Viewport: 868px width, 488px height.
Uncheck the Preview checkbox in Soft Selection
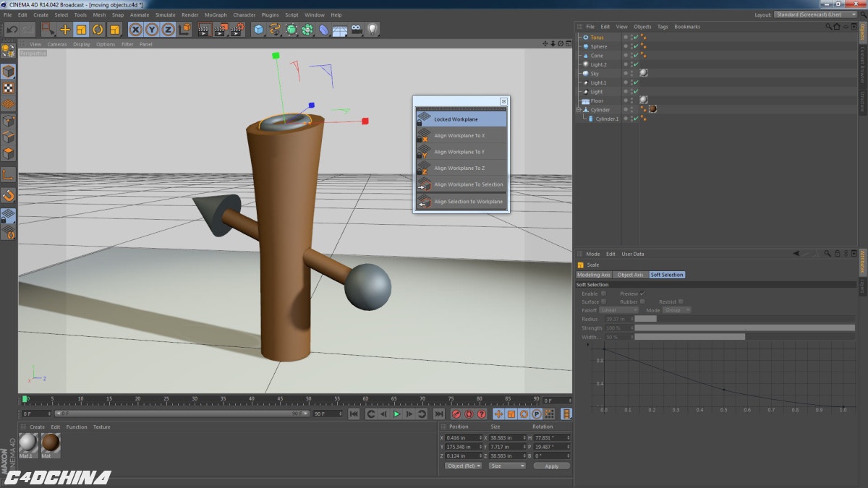(x=642, y=294)
